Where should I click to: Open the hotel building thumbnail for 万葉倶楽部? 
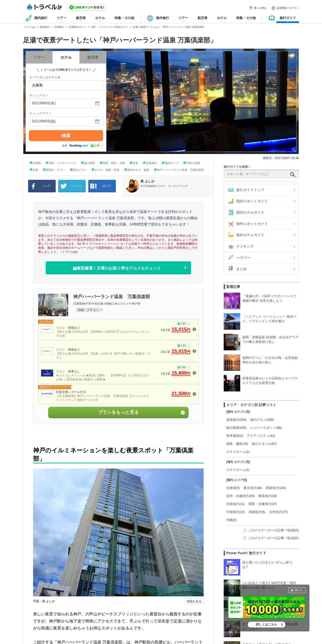(x=53, y=305)
